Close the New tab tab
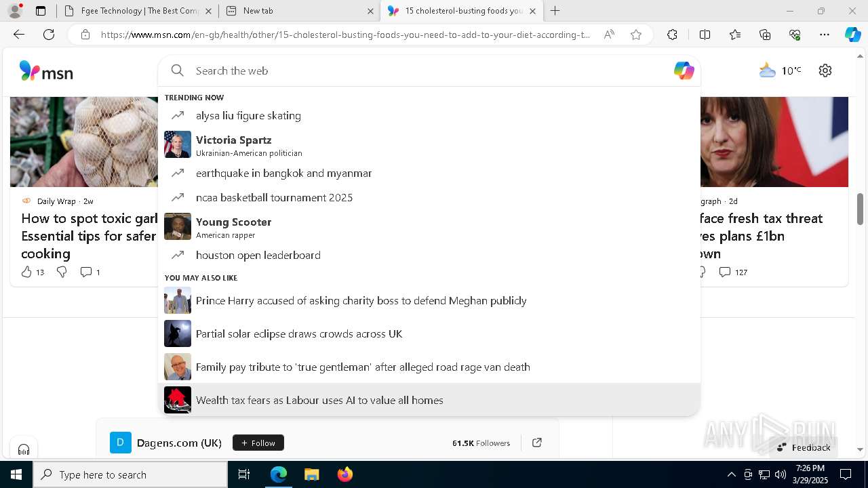Image resolution: width=868 pixels, height=488 pixels. 370,11
